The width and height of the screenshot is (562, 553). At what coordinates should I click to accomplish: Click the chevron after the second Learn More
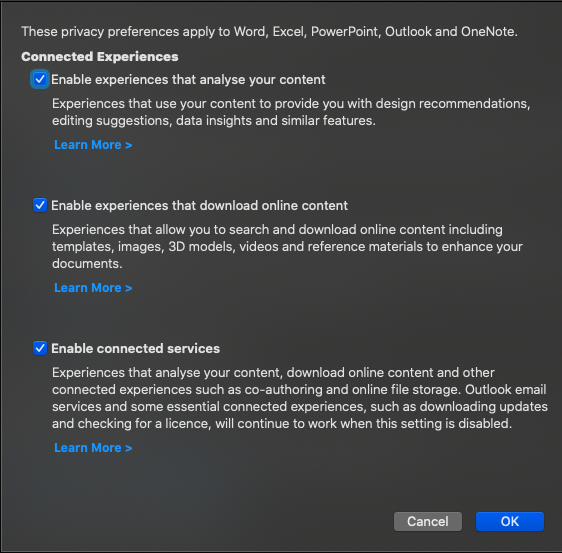click(x=129, y=288)
